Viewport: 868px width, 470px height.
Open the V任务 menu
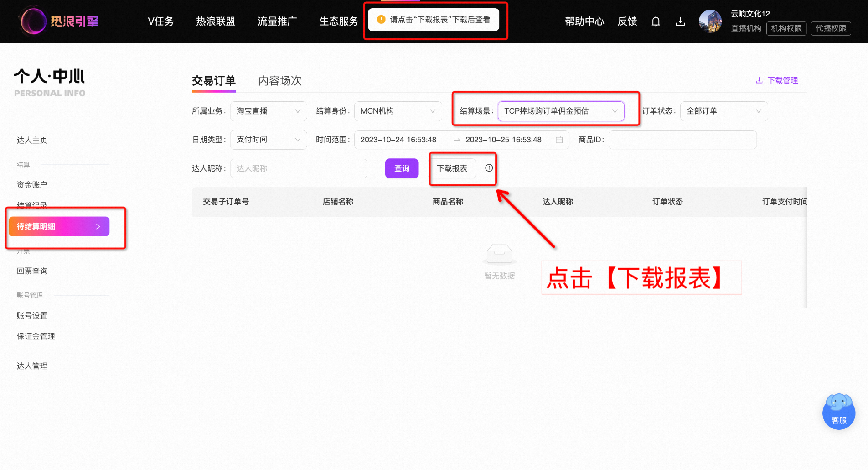tap(161, 21)
